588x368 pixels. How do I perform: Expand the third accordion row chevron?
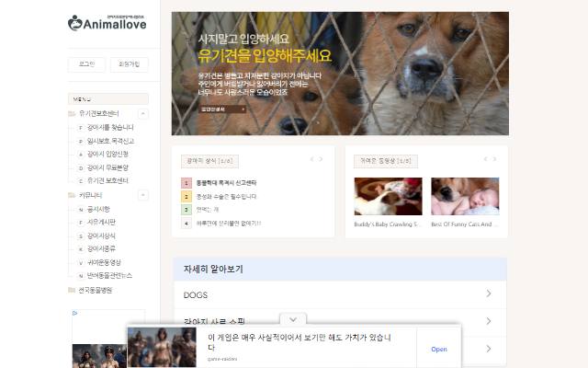pos(488,349)
